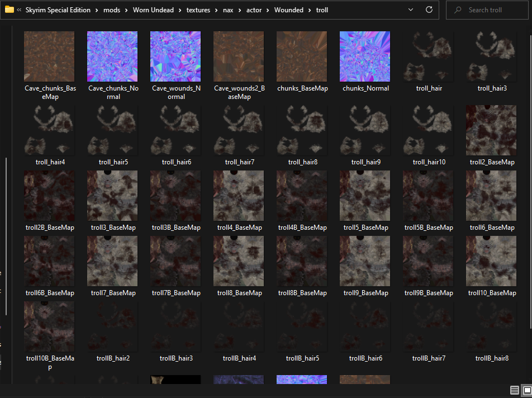Select troll7B_BaseMap texture
Viewport: 532px width, 398px height.
(175, 266)
